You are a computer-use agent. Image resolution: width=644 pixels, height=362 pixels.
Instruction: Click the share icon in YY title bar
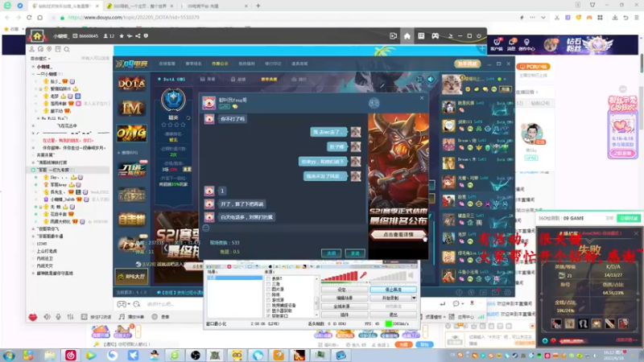click(138, 36)
